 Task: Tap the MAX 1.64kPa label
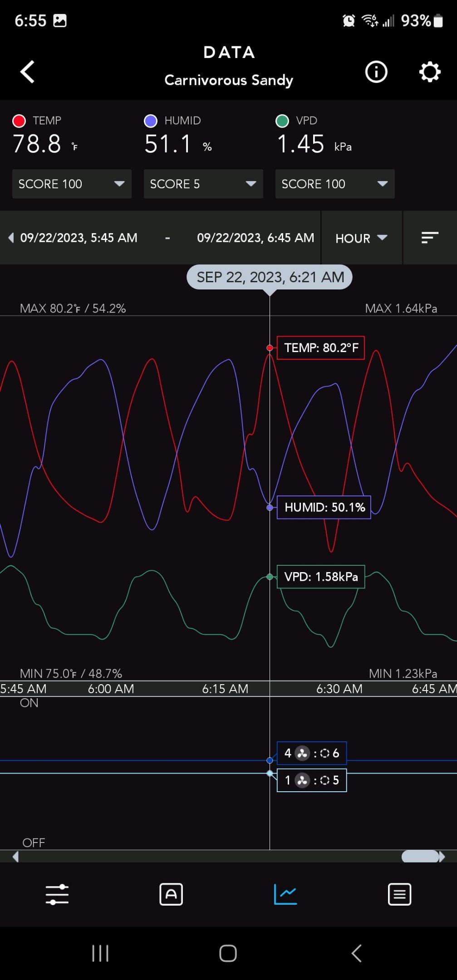[401, 309]
